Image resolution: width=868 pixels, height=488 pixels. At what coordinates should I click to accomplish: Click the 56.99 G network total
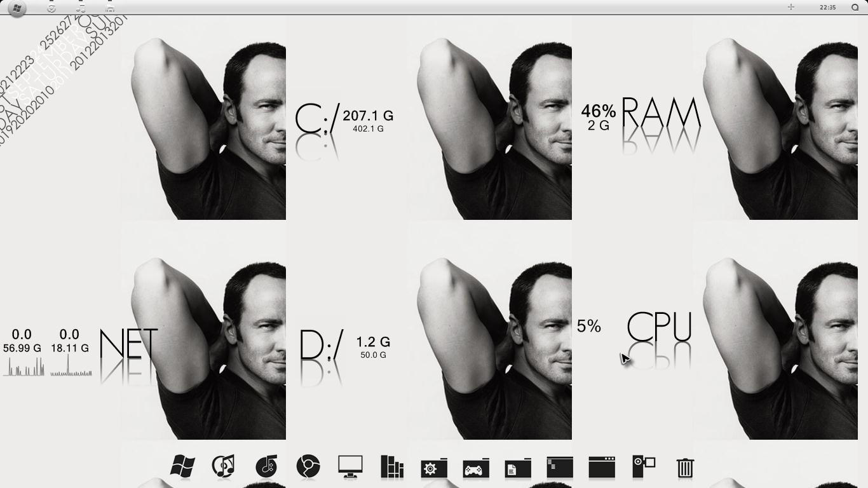(22, 348)
